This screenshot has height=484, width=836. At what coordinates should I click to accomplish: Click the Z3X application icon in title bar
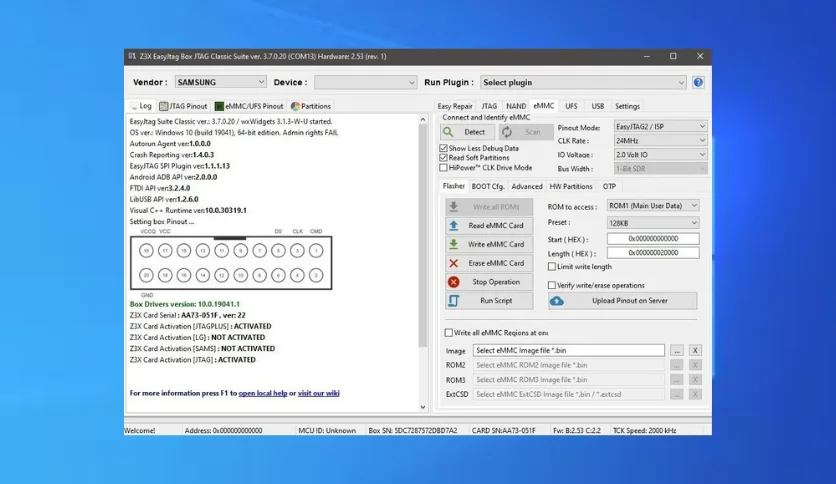click(132, 56)
